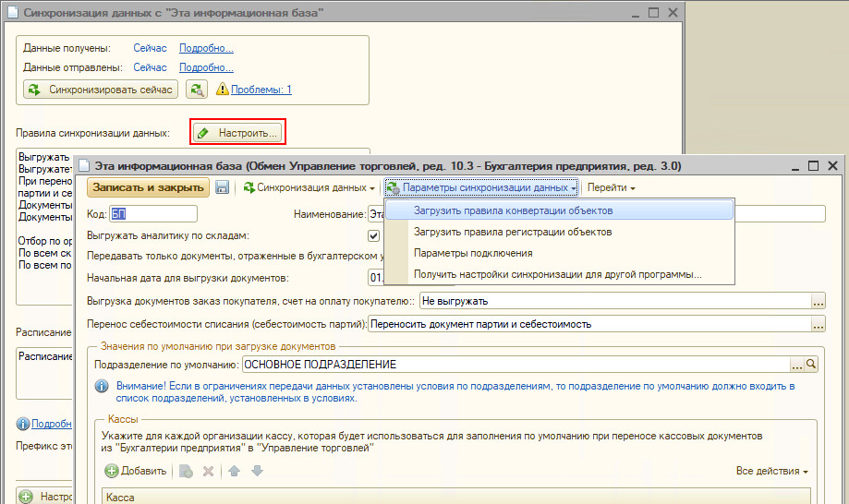
Task: Open the Проблемы: 1 link
Action: click(261, 90)
